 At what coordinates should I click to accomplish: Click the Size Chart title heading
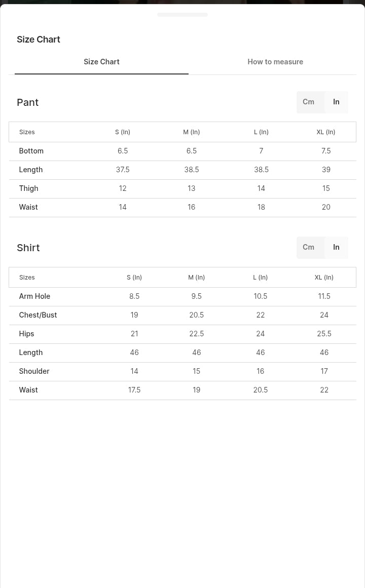[39, 40]
